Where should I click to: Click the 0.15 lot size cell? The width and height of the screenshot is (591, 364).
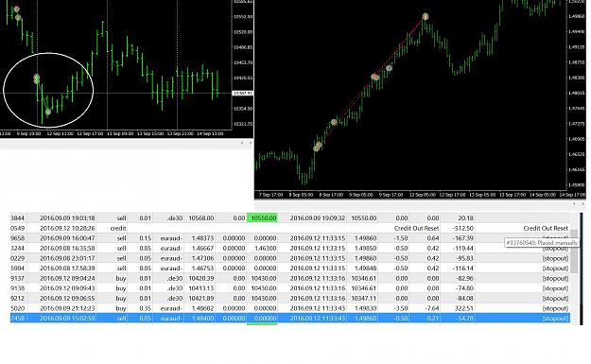[145, 238]
